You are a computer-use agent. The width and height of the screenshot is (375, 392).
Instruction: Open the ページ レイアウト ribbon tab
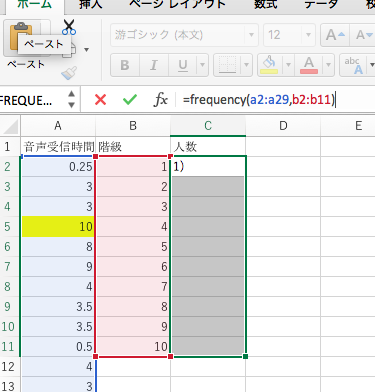tap(177, 5)
